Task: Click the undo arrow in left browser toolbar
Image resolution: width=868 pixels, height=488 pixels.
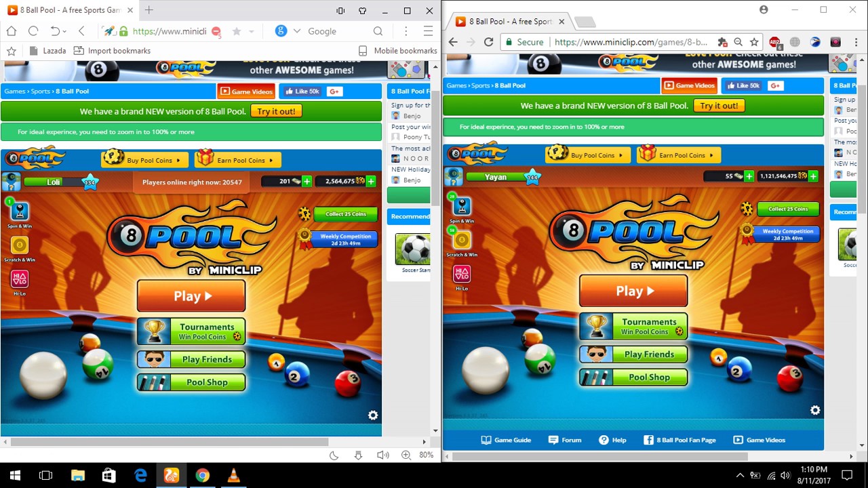Action: pyautogui.click(x=56, y=31)
